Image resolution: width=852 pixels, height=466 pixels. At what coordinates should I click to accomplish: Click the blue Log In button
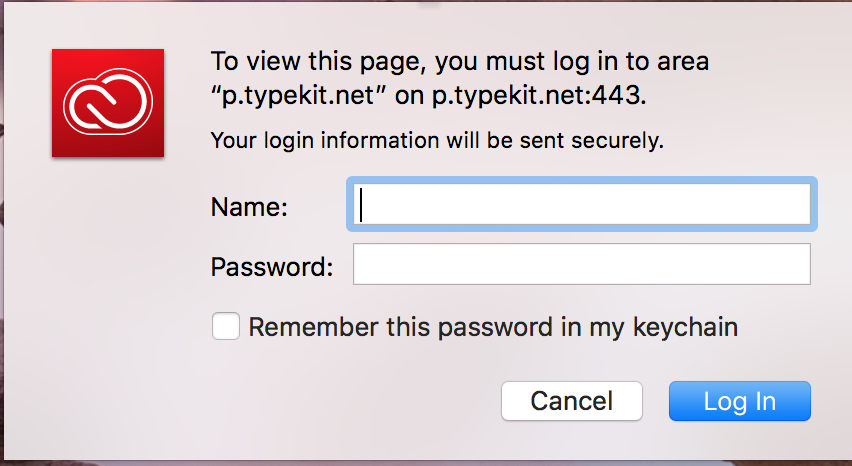(x=740, y=401)
